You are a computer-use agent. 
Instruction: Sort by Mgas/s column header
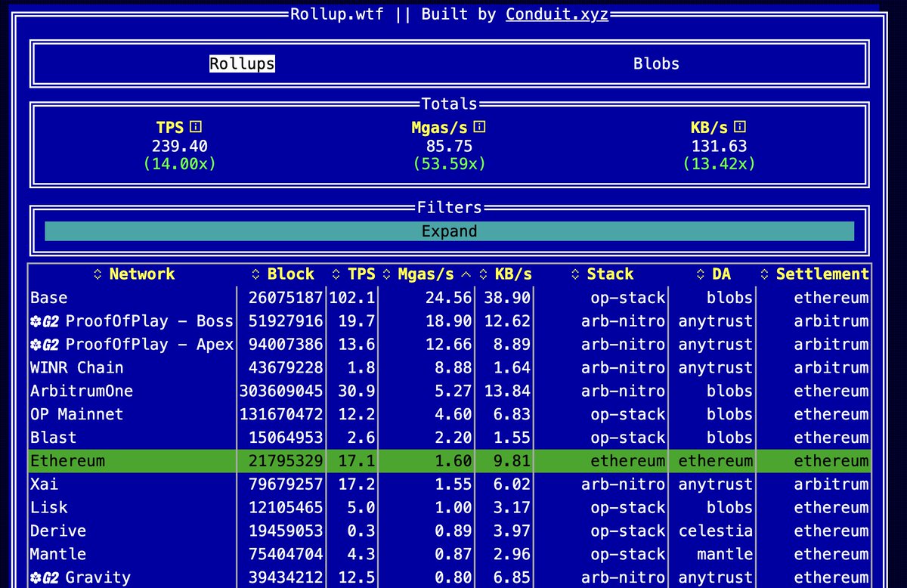[x=427, y=274]
